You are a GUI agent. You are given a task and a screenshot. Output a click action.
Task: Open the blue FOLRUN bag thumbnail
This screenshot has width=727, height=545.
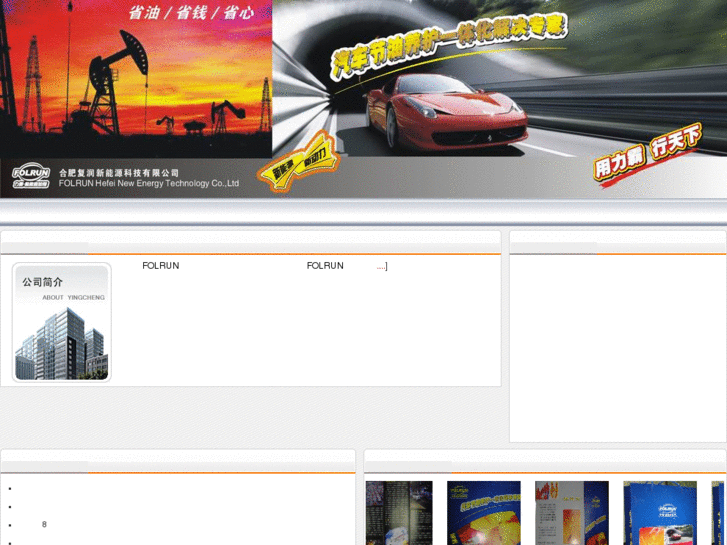click(660, 513)
